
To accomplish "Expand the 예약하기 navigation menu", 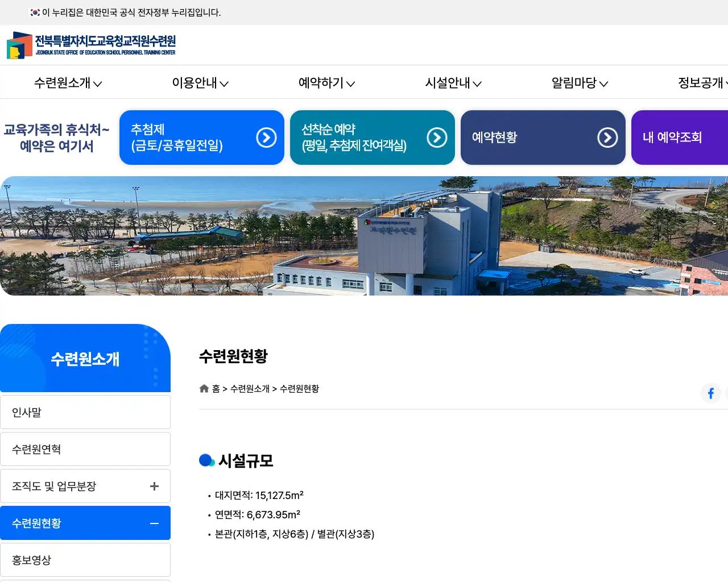I will pos(326,83).
